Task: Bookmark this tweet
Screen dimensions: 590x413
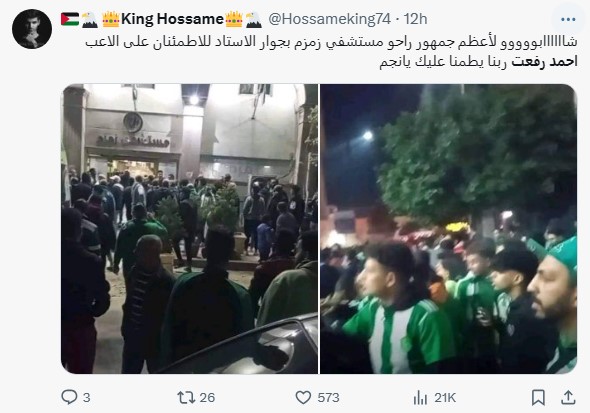Action: click(x=538, y=397)
